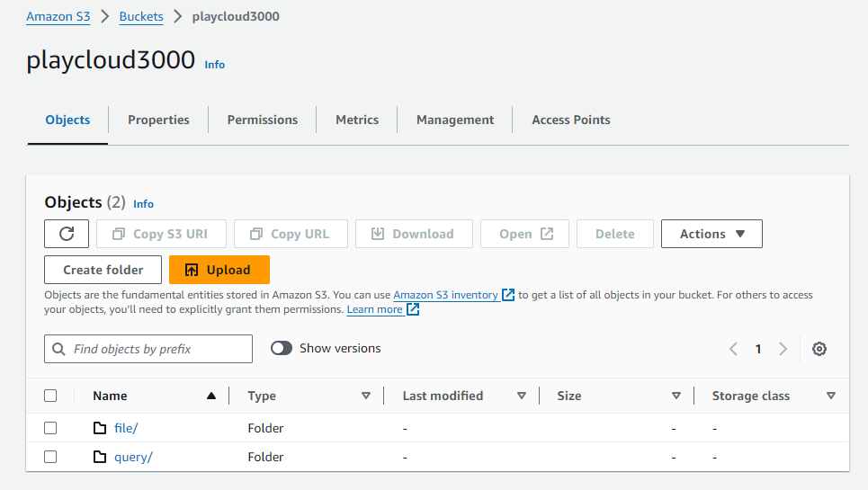
Task: Open the Properties tab
Action: [x=158, y=120]
